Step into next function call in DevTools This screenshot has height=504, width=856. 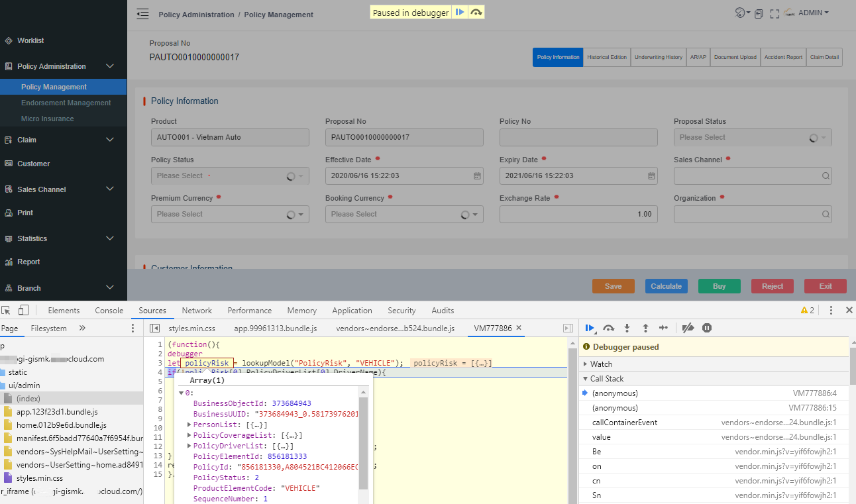627,328
